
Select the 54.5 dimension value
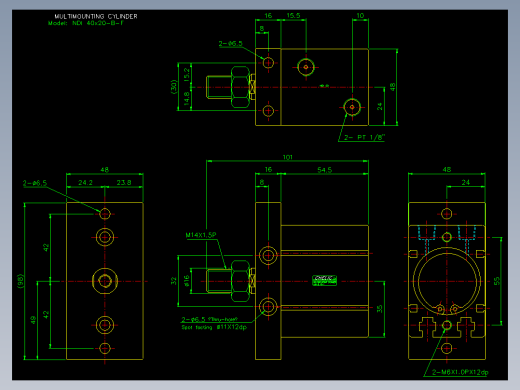325,170
